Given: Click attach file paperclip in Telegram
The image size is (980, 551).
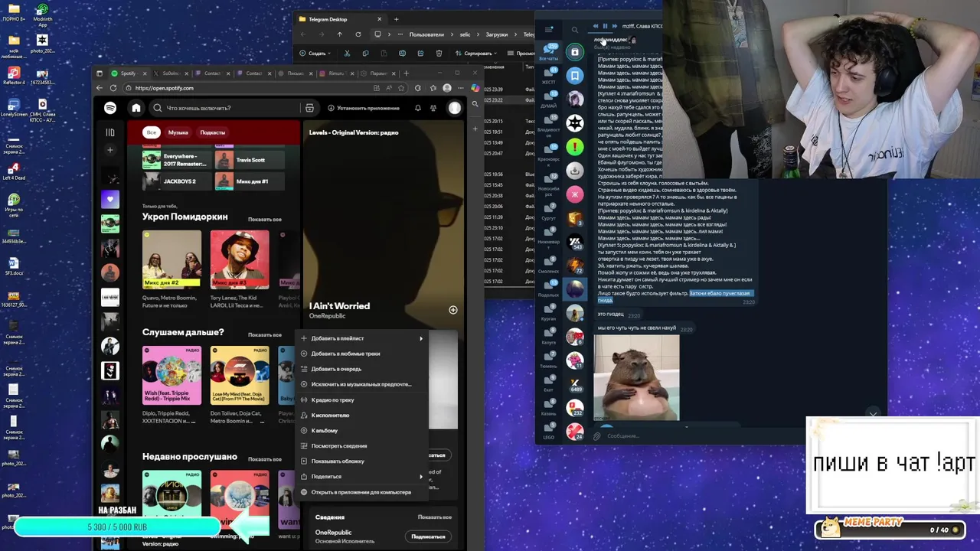Looking at the screenshot, I should [x=597, y=436].
